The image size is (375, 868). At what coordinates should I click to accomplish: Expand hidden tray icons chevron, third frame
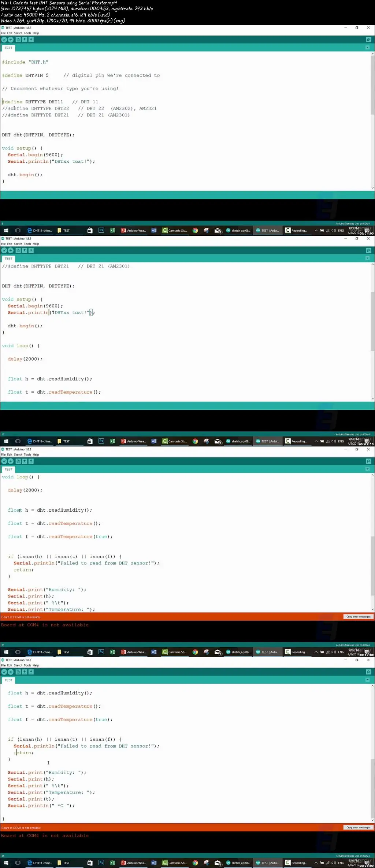[316, 652]
